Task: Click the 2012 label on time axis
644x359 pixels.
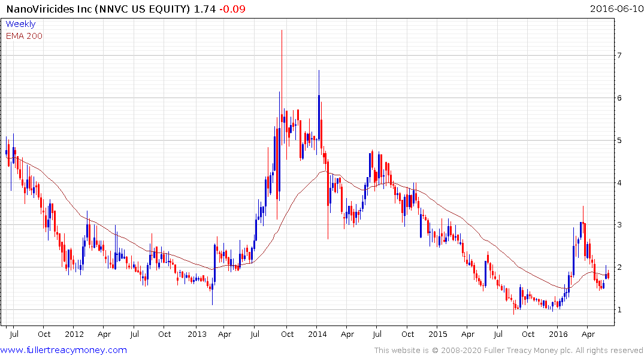Action: point(74,334)
